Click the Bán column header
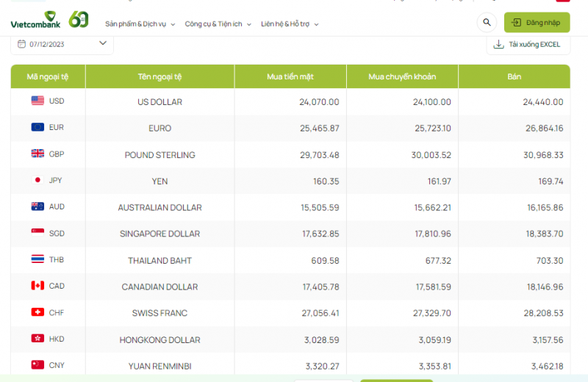Screen dimensions: 588x382 (514, 76)
